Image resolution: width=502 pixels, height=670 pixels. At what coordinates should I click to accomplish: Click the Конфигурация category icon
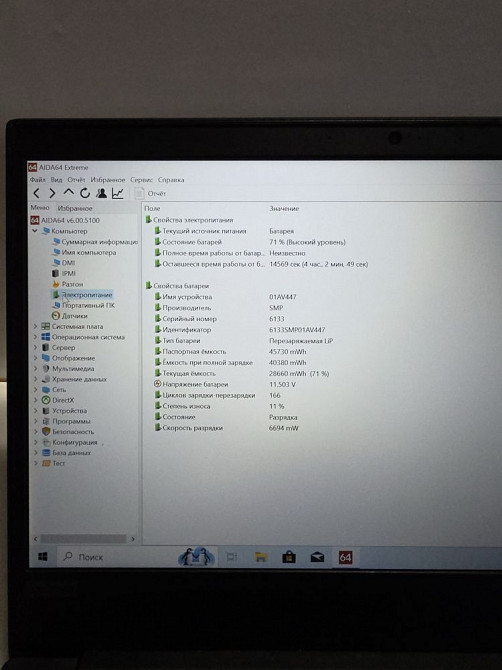pos(46,442)
